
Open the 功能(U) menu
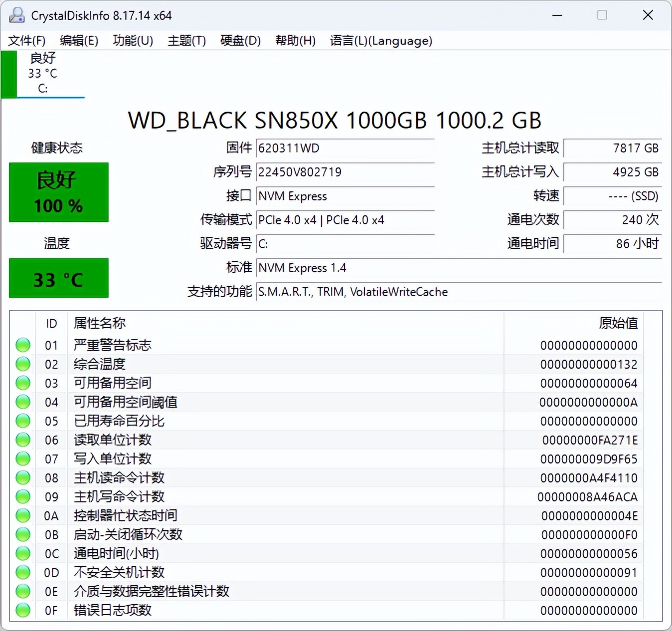tap(133, 40)
